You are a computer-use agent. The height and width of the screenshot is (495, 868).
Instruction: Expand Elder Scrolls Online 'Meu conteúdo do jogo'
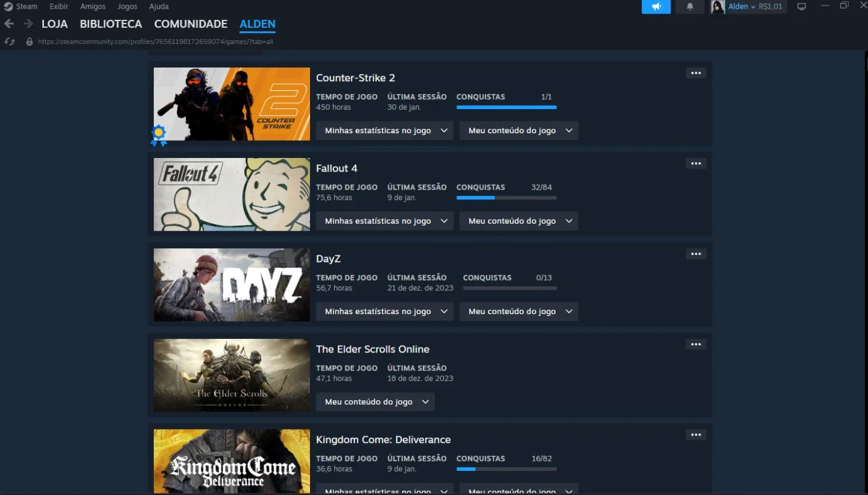(375, 402)
